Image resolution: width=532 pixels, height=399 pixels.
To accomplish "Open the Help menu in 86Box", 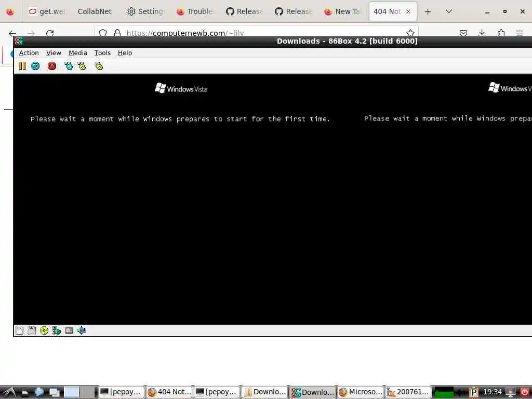I will point(125,53).
